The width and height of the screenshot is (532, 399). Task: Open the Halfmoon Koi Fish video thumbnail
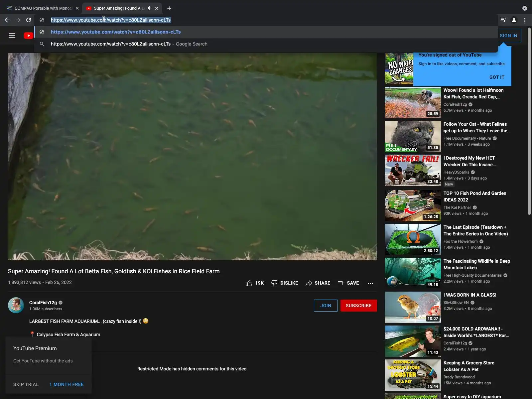tap(413, 102)
